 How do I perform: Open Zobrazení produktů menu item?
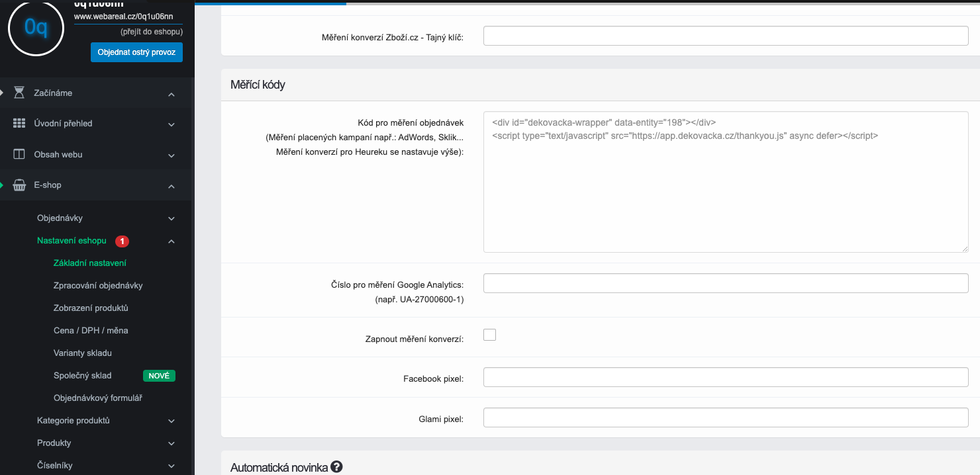(x=91, y=308)
